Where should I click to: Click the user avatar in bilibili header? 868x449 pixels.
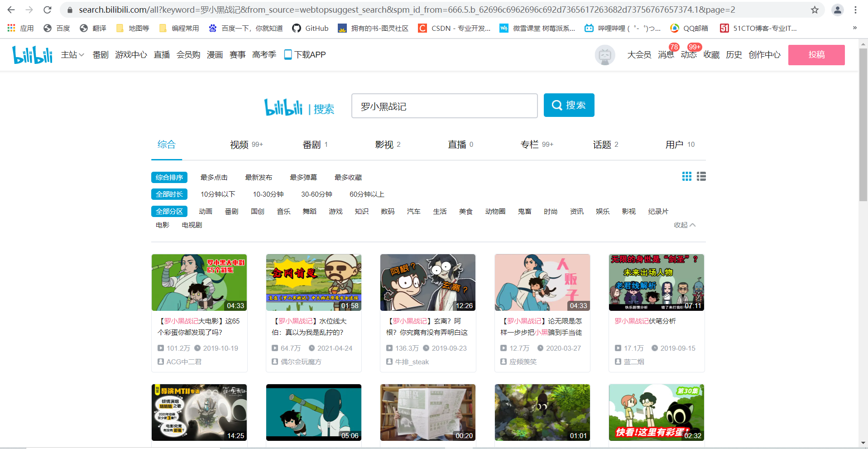point(605,55)
